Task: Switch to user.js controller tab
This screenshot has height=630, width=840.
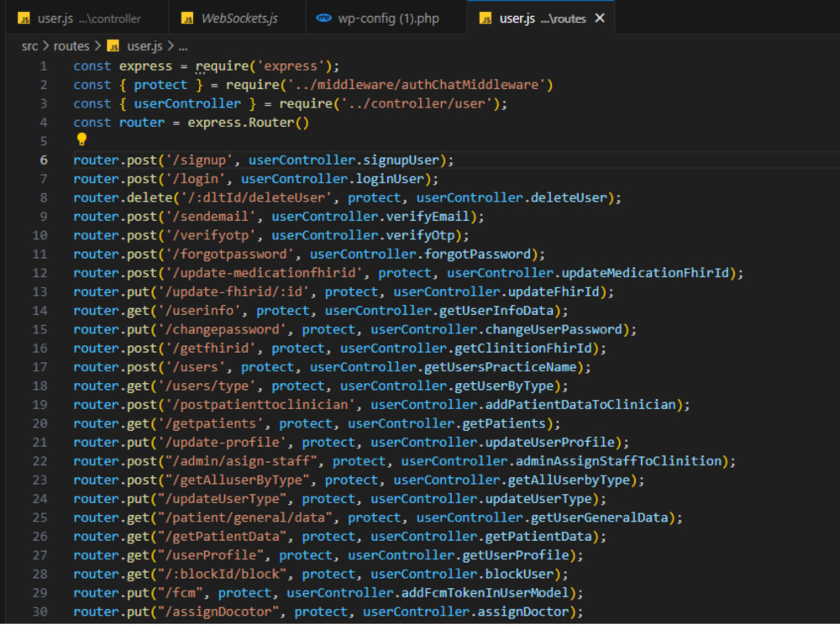Action: pyautogui.click(x=86, y=18)
